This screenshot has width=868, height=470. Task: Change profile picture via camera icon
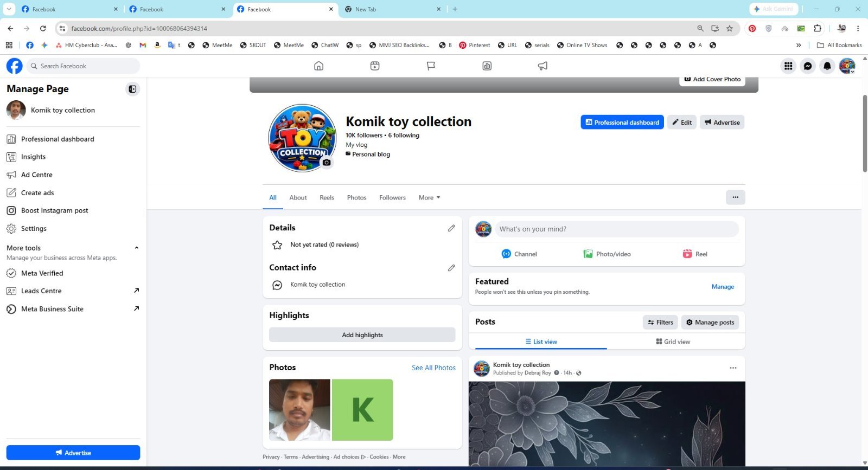(327, 162)
